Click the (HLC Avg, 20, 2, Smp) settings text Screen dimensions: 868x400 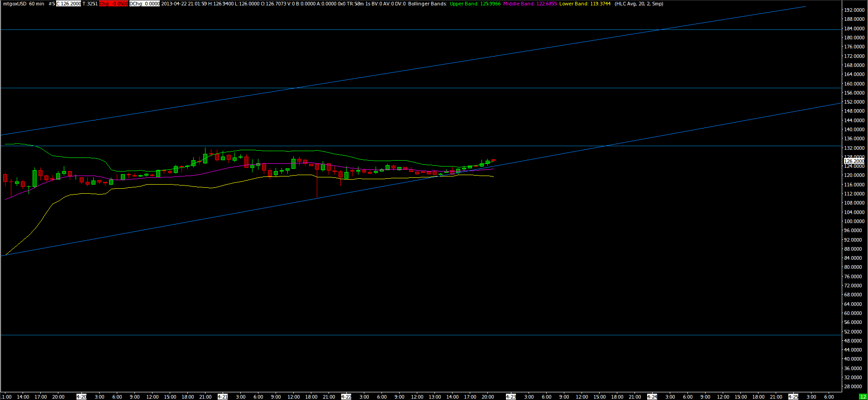(639, 4)
